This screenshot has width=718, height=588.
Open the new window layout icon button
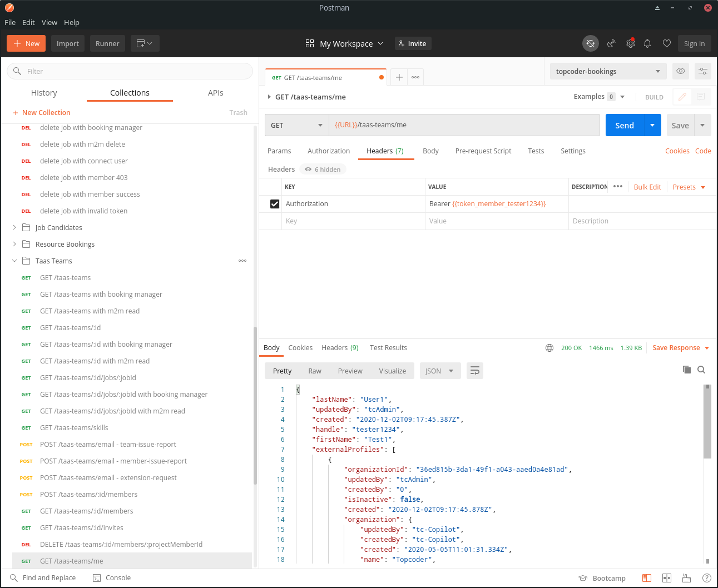(145, 43)
